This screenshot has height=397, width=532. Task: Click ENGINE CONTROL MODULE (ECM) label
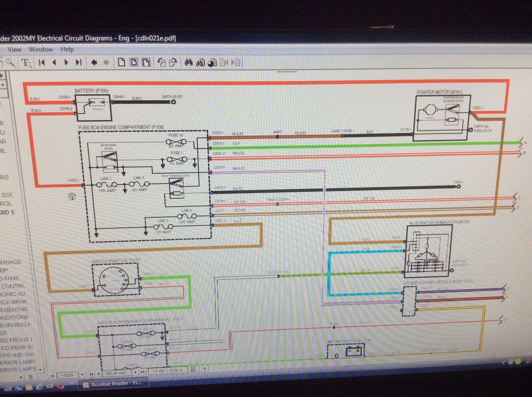[x=439, y=282]
